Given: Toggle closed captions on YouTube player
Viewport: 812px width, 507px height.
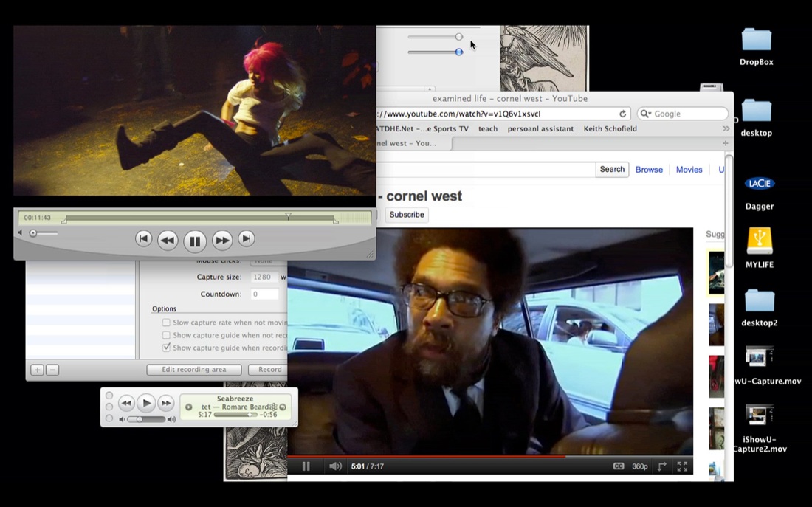Looking at the screenshot, I should [x=618, y=466].
